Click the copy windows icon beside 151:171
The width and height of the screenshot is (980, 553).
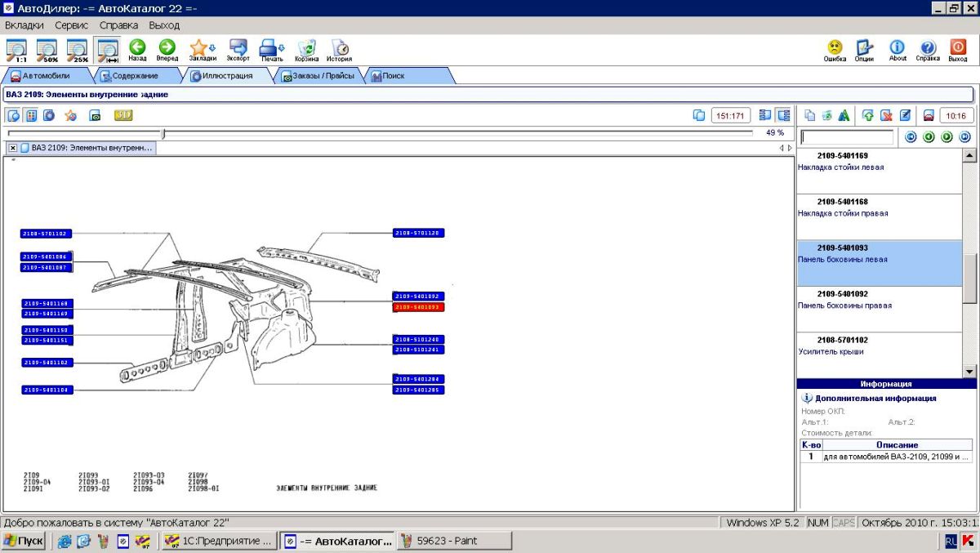click(x=699, y=115)
